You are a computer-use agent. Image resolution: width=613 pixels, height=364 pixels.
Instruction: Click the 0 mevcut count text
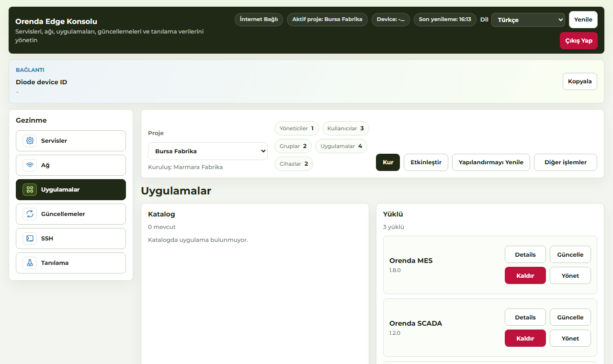162,227
